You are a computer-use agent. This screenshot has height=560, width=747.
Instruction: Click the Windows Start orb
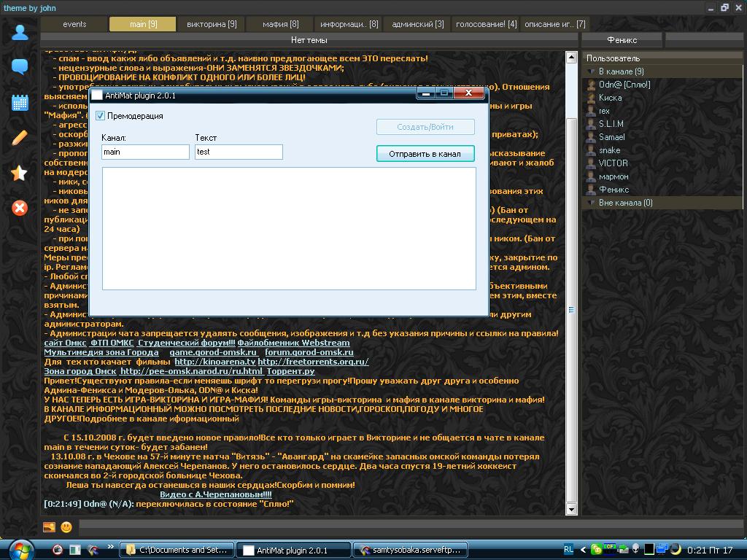tap(20, 549)
